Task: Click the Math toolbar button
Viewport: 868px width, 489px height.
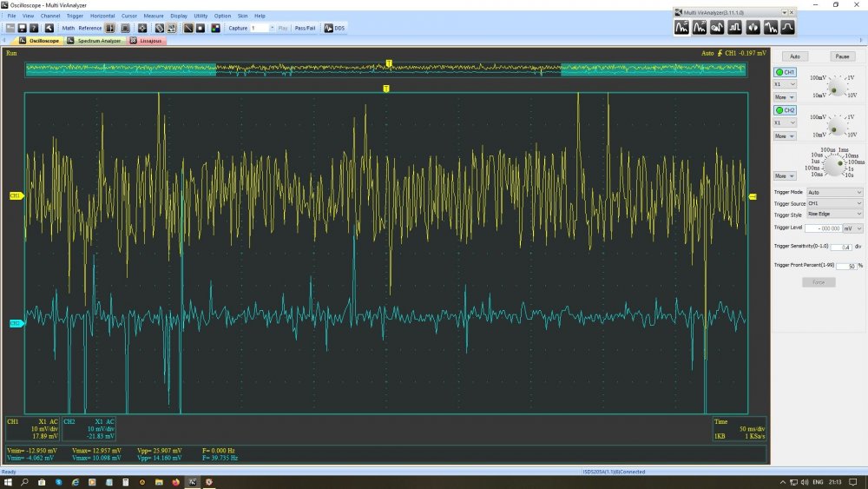Action: (x=68, y=28)
